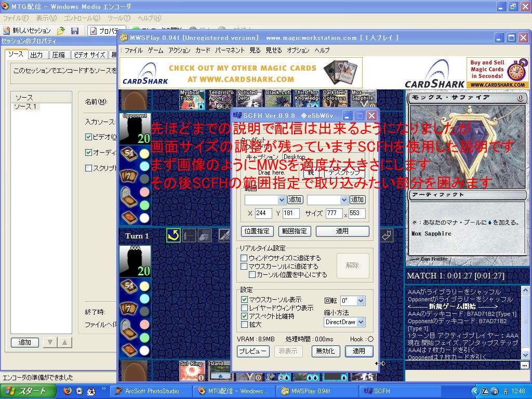Select the Sol Ring card

(x=192, y=371)
